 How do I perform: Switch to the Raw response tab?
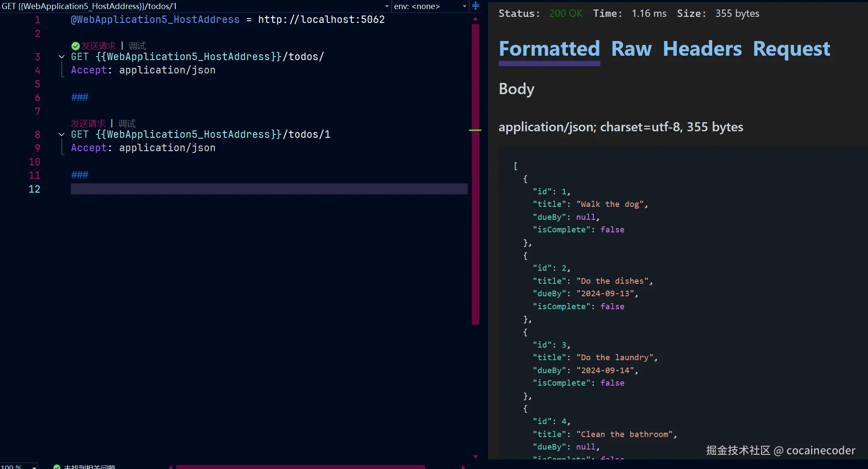coord(631,49)
